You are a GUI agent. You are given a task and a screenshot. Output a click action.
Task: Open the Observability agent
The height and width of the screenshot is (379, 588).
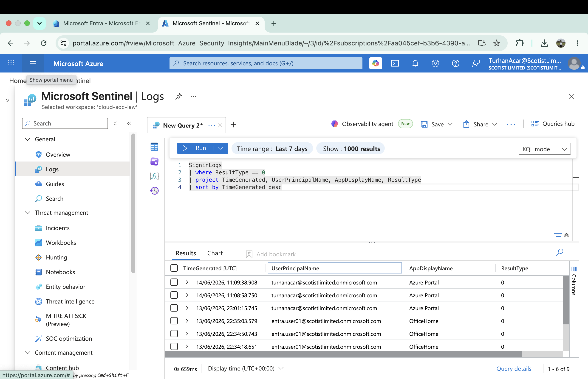tap(362, 124)
